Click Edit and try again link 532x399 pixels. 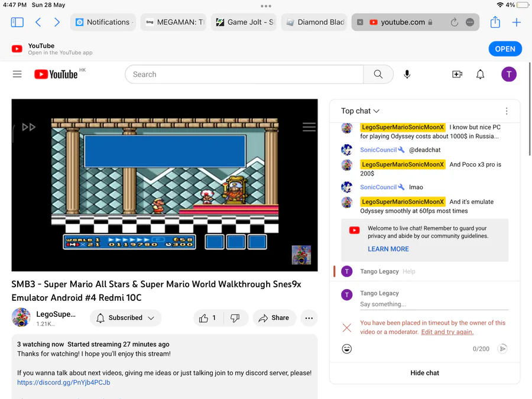pos(447,332)
